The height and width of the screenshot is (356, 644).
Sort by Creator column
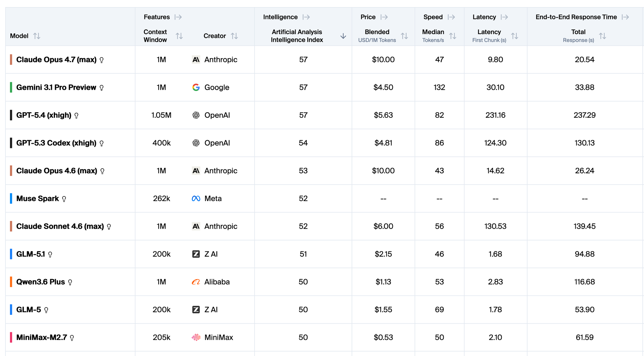(x=234, y=36)
